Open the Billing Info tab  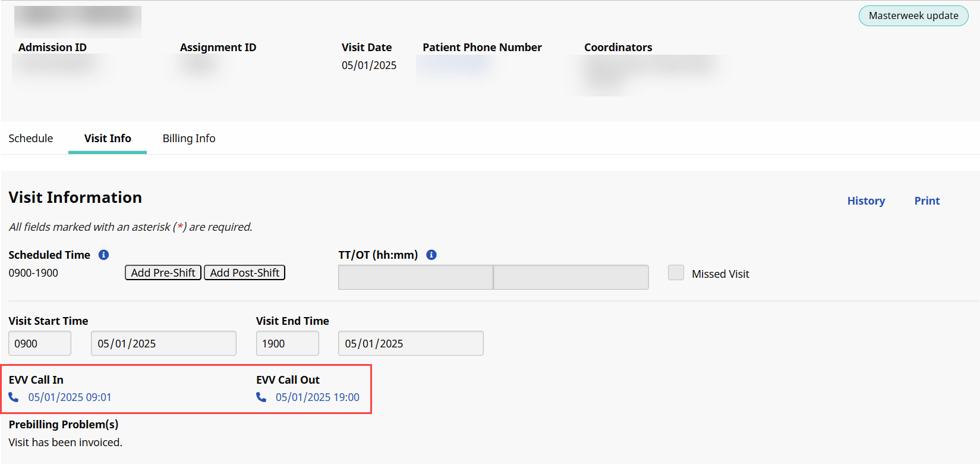(x=189, y=138)
